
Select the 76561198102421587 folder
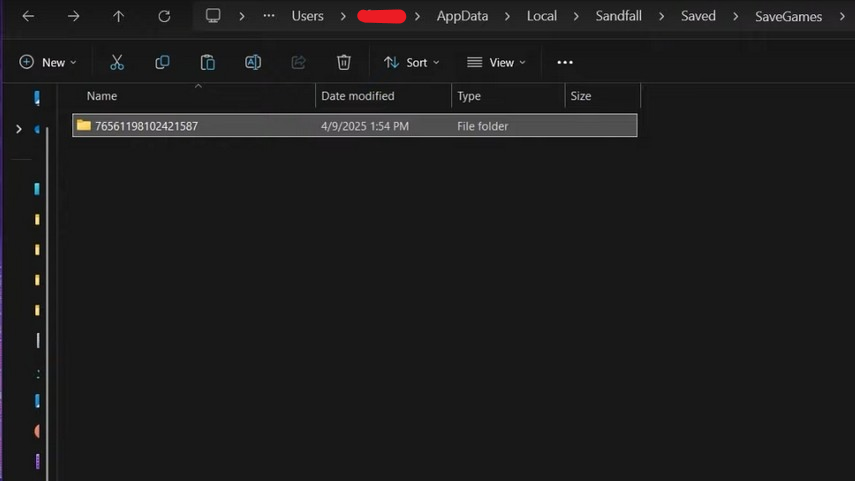pyautogui.click(x=146, y=126)
